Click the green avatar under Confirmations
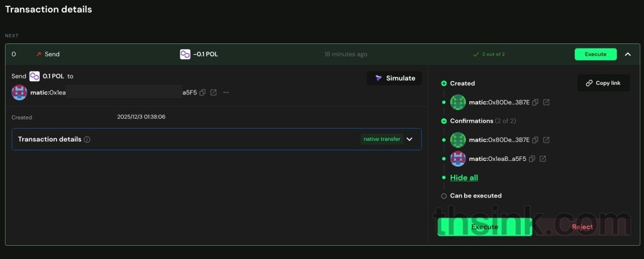Viewport: 644px width, 259px height. 458,140
